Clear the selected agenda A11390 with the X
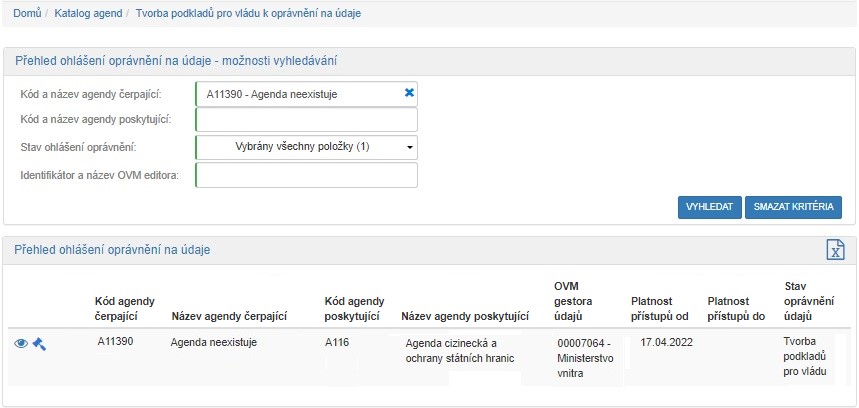This screenshot has width=859, height=408. 409,93
